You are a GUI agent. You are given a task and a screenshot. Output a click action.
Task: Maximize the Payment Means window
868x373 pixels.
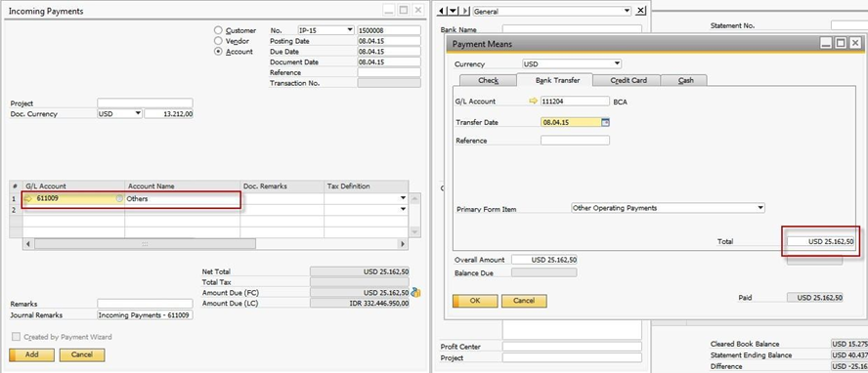coord(841,43)
